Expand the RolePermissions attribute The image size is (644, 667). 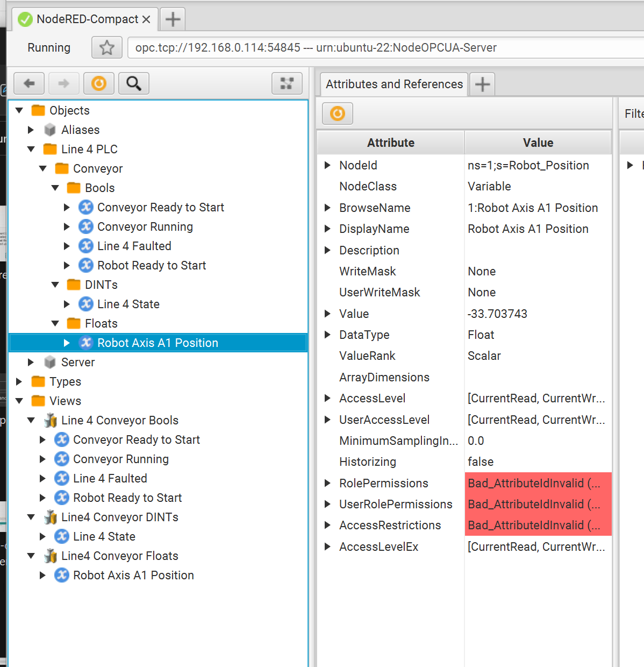[327, 483]
